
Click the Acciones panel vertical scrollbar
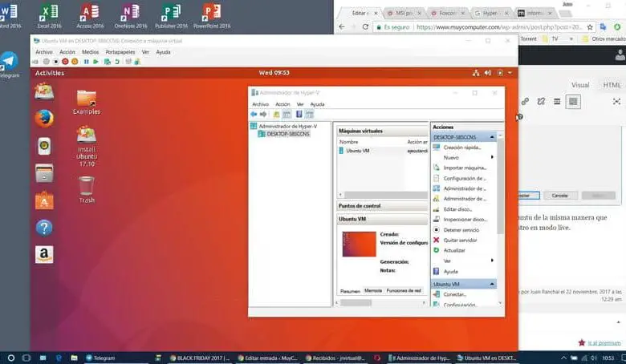[500, 185]
